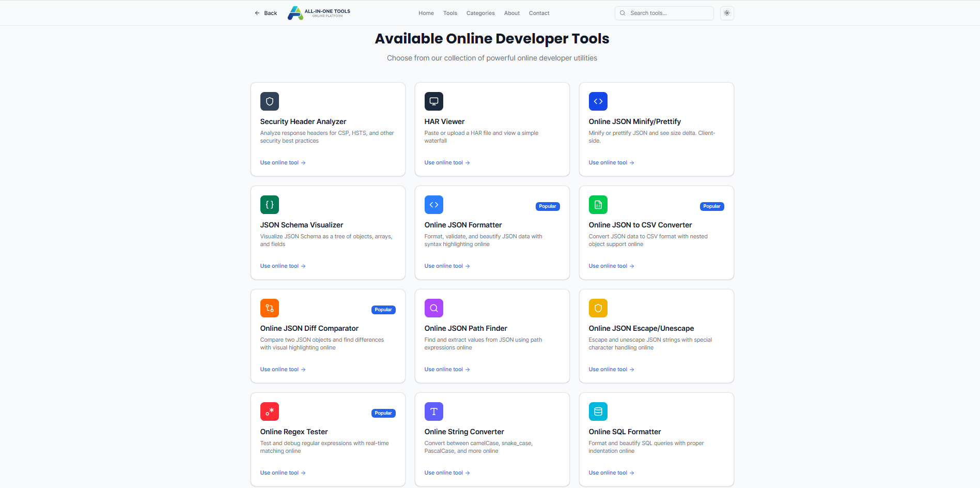Select the JSON Escape/Unescape yellow icon
Viewport: 980px width, 488px height.
[598, 308]
